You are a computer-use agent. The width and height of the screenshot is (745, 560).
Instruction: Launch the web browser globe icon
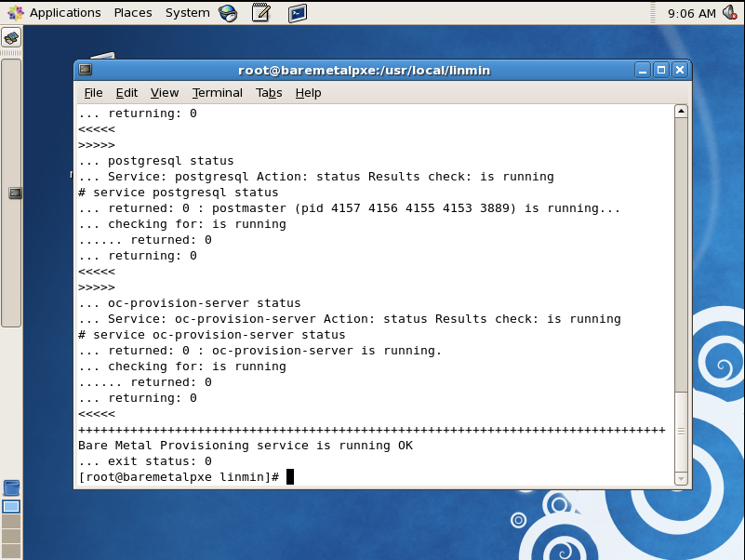(x=228, y=13)
